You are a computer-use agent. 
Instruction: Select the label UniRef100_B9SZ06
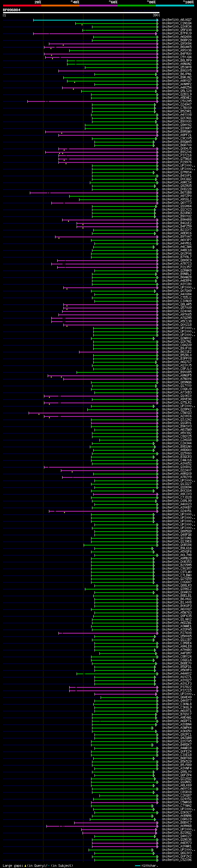(177, 152)
